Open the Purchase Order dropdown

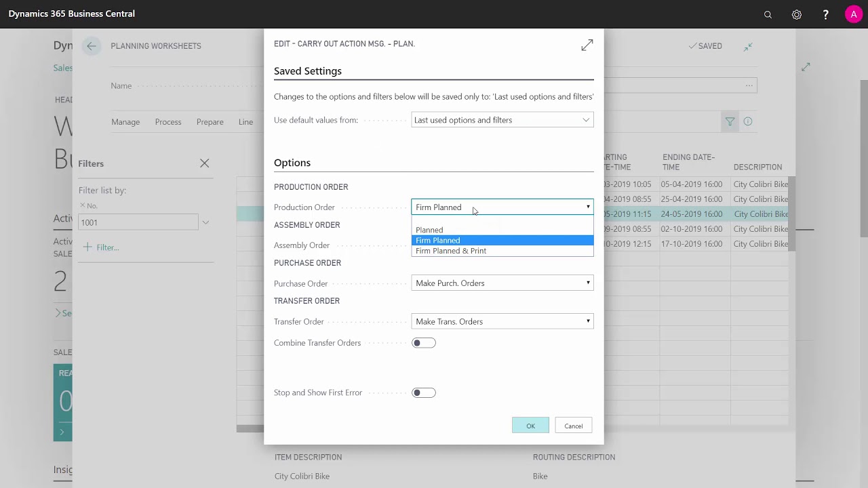click(x=502, y=283)
